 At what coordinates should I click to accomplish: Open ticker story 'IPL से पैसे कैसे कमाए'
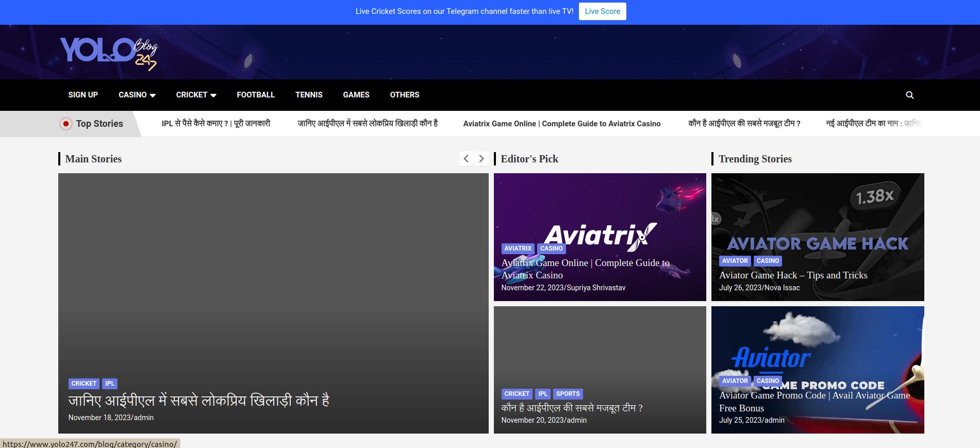pos(216,124)
